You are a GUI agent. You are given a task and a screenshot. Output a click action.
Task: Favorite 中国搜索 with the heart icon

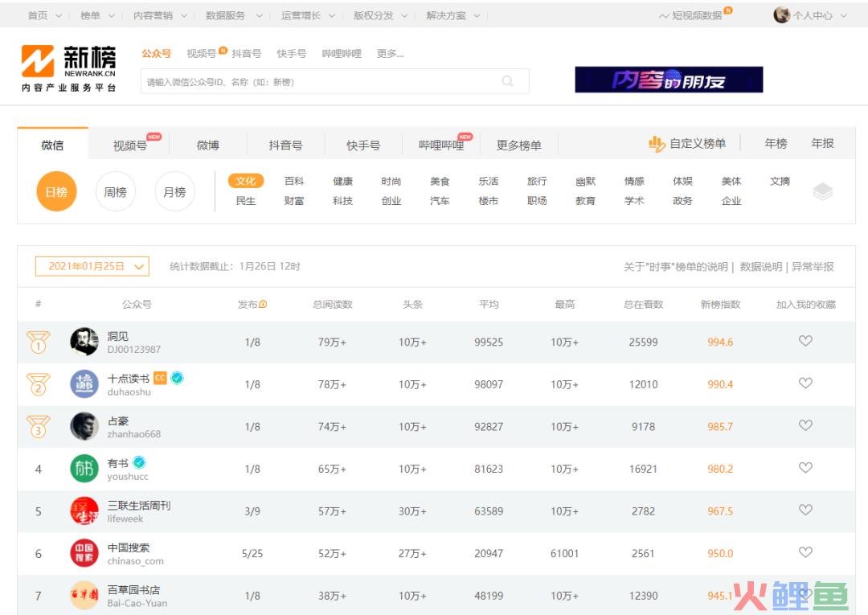(805, 552)
